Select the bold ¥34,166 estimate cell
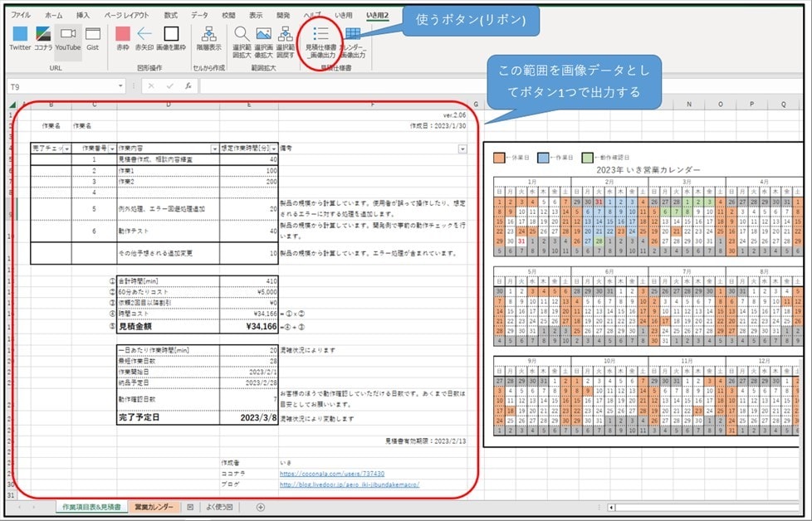Image resolution: width=812 pixels, height=521 pixels. (x=248, y=327)
